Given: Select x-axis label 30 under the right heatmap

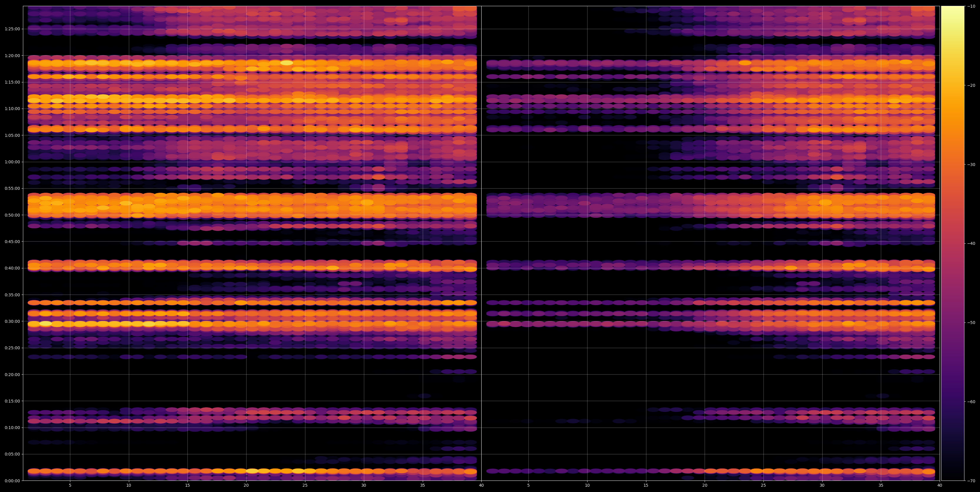Looking at the screenshot, I should [x=822, y=486].
